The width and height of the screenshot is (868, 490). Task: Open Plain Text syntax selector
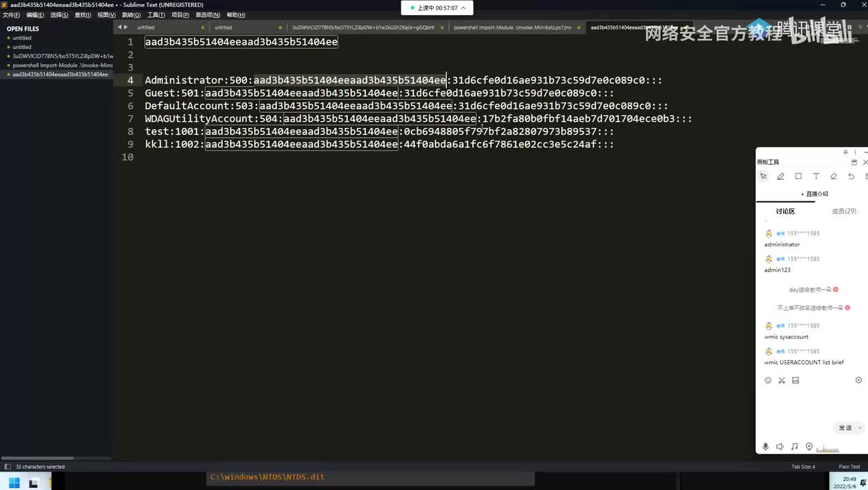click(849, 467)
